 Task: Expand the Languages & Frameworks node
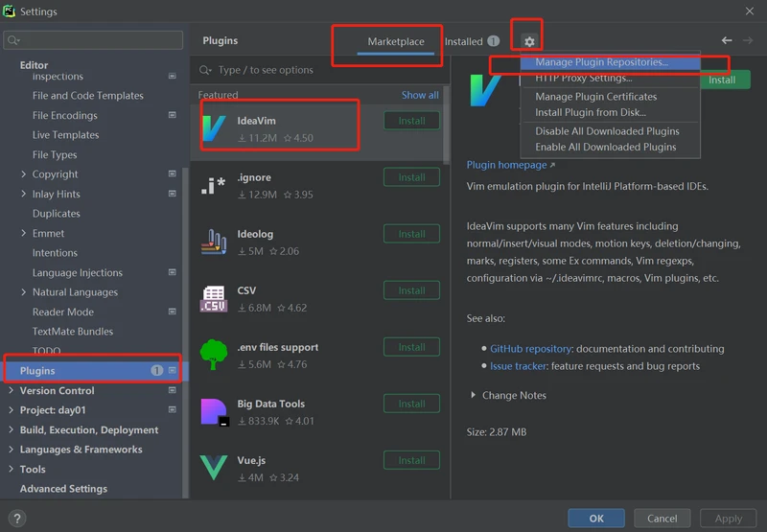click(x=11, y=450)
